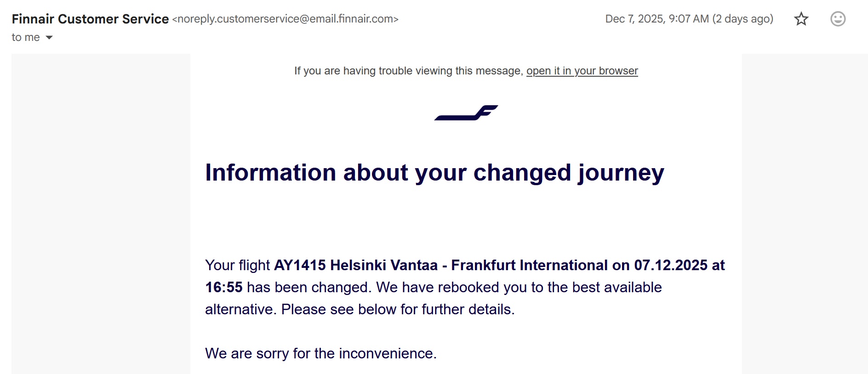Screen dimensions: 868x374
Task: Star this Finnair email
Action: click(801, 19)
